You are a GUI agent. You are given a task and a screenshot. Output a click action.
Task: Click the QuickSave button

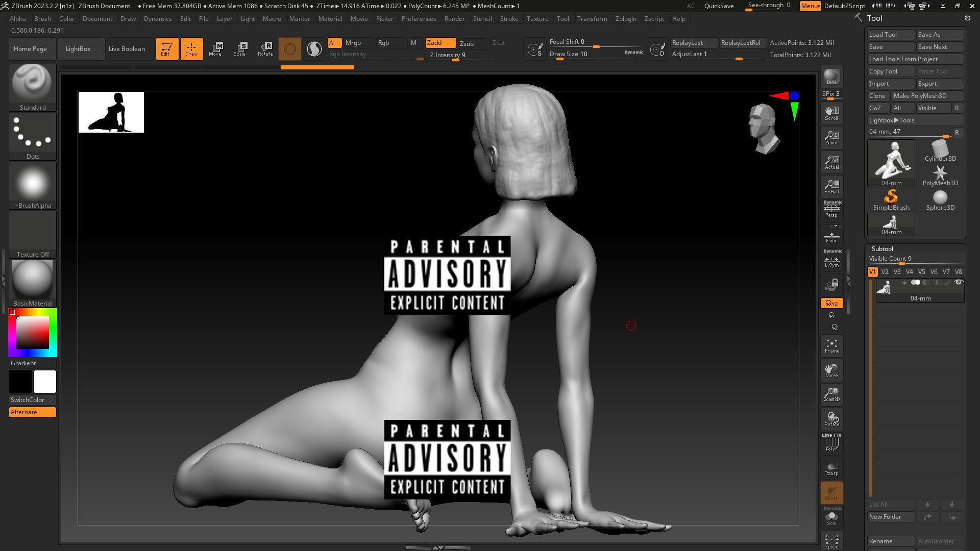(x=719, y=6)
